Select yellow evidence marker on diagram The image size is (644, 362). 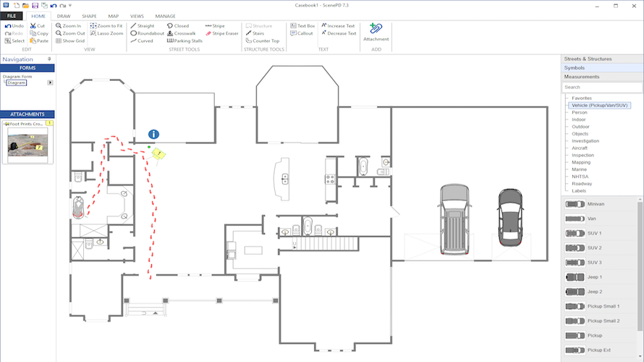(158, 154)
